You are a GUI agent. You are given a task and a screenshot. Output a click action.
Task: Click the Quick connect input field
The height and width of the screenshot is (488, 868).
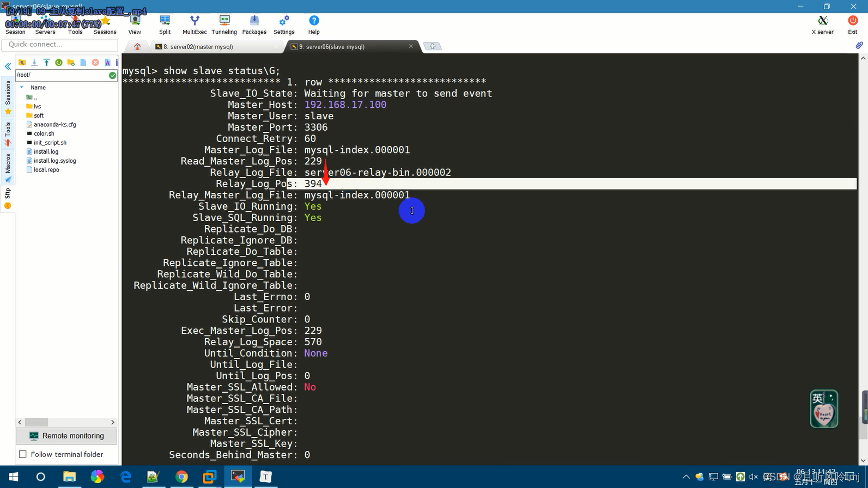pos(59,45)
